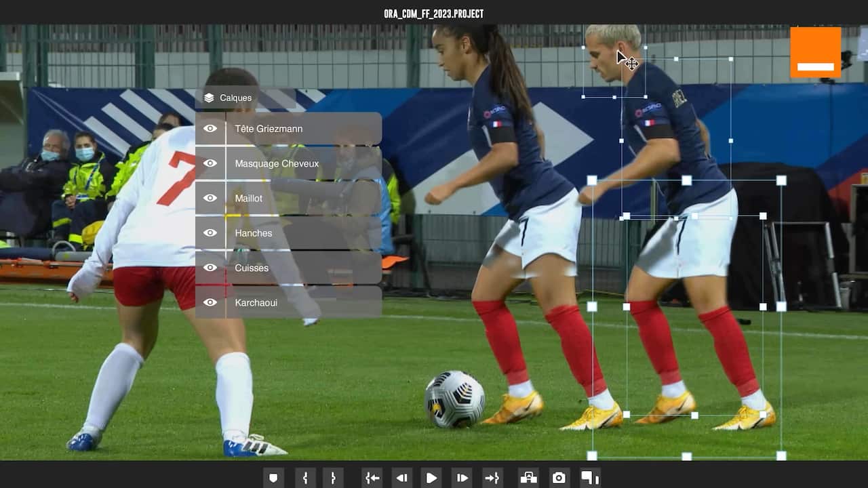Select the Hanches layer
The width and height of the screenshot is (868, 488).
pyautogui.click(x=254, y=233)
